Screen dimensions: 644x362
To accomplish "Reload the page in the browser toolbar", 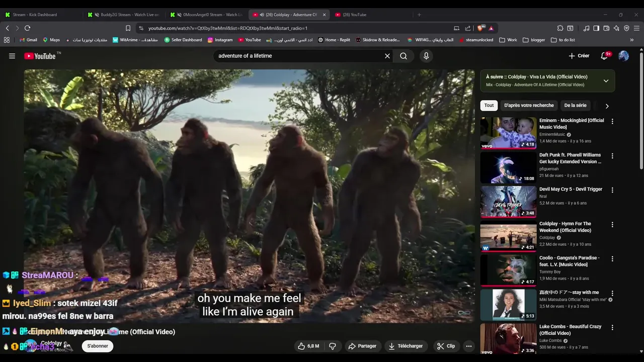I will pyautogui.click(x=27, y=28).
